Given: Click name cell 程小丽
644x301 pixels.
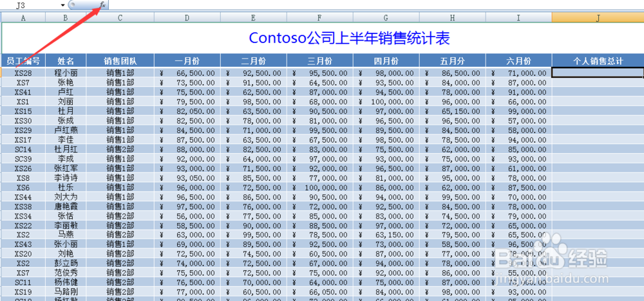Looking at the screenshot, I should (x=66, y=73).
